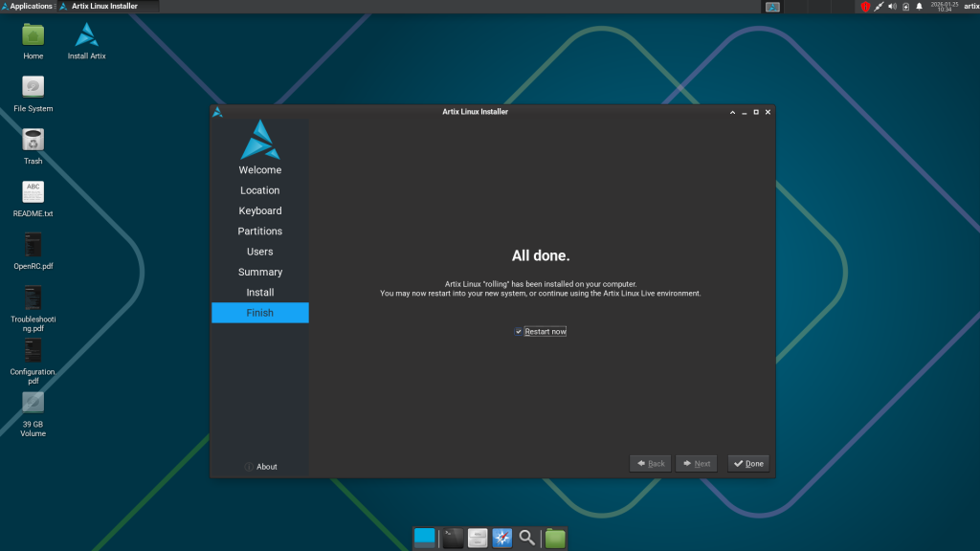Click the Done button to finish installation
This screenshot has height=551, width=980.
point(747,463)
